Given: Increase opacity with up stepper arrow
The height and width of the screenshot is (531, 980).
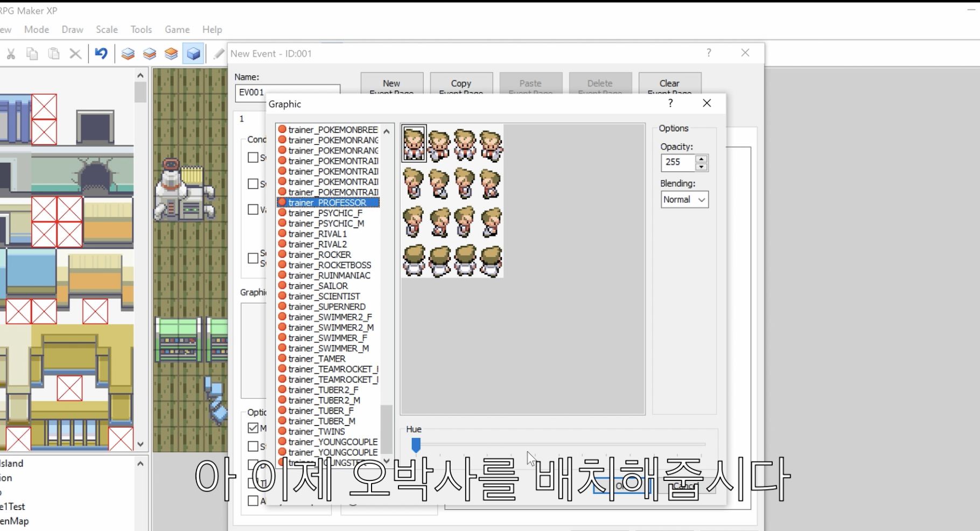Looking at the screenshot, I should coord(701,159).
